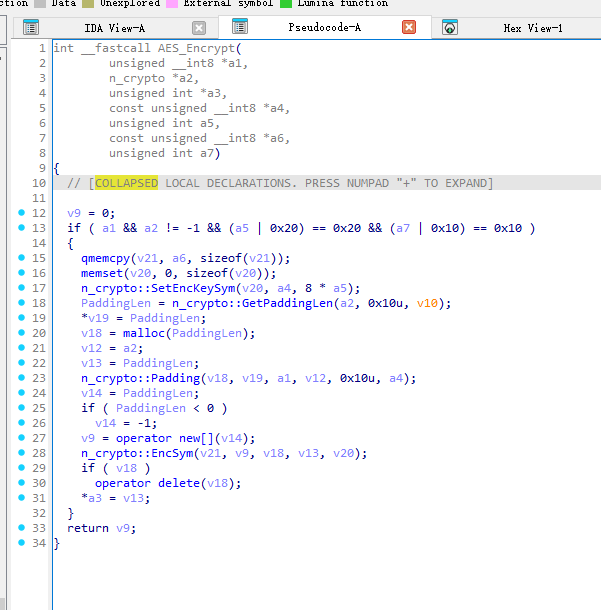Click memset call on line 16
This screenshot has width=601, height=610.
[x=102, y=273]
